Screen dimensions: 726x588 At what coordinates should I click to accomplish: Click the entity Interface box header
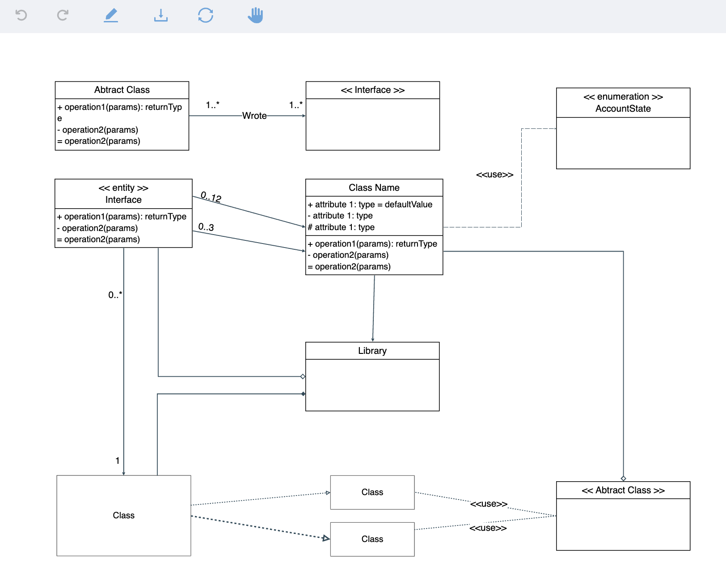(x=123, y=194)
